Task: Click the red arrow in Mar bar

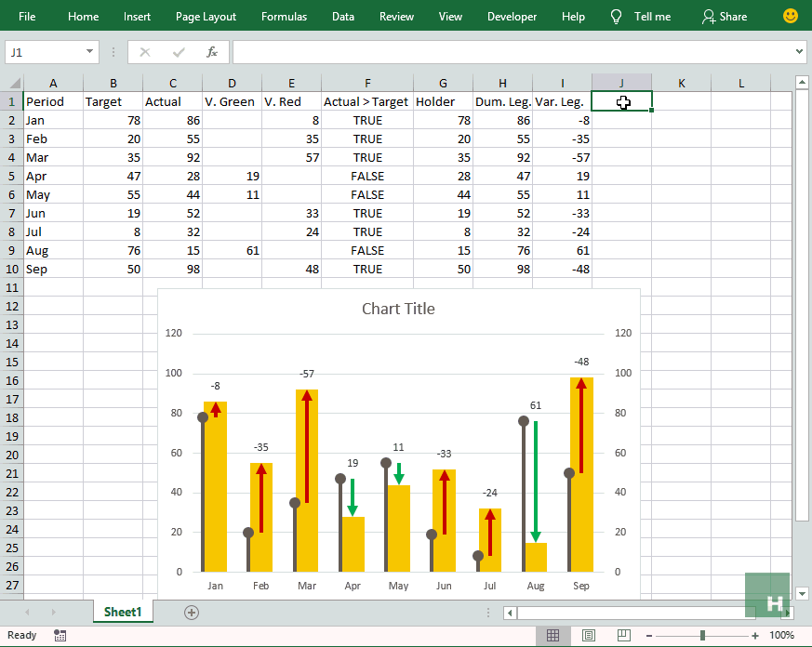Action: (x=307, y=447)
